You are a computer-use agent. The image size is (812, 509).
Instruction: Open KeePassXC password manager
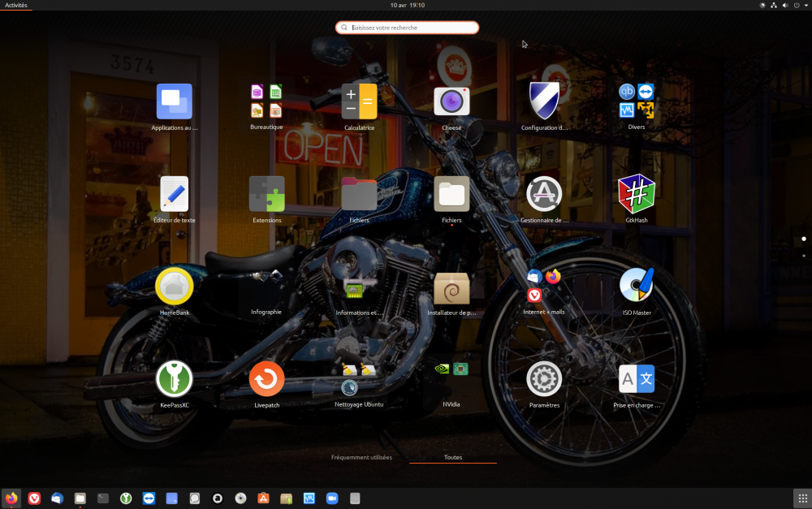[174, 377]
